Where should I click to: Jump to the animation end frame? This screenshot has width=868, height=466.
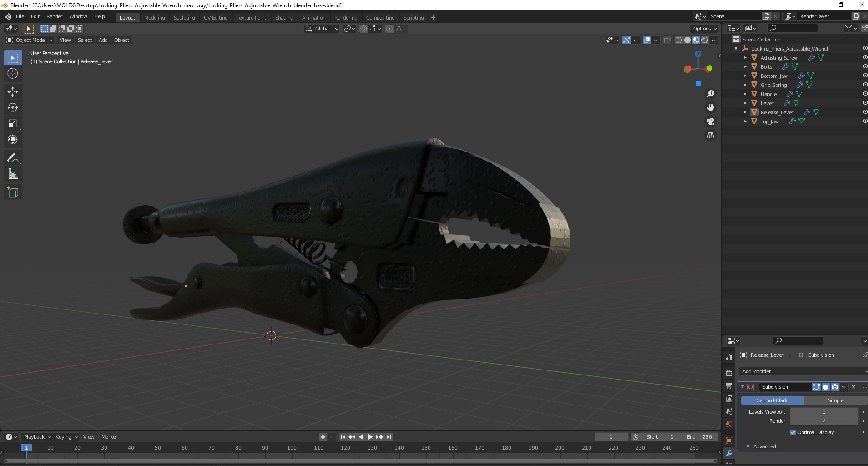point(389,437)
